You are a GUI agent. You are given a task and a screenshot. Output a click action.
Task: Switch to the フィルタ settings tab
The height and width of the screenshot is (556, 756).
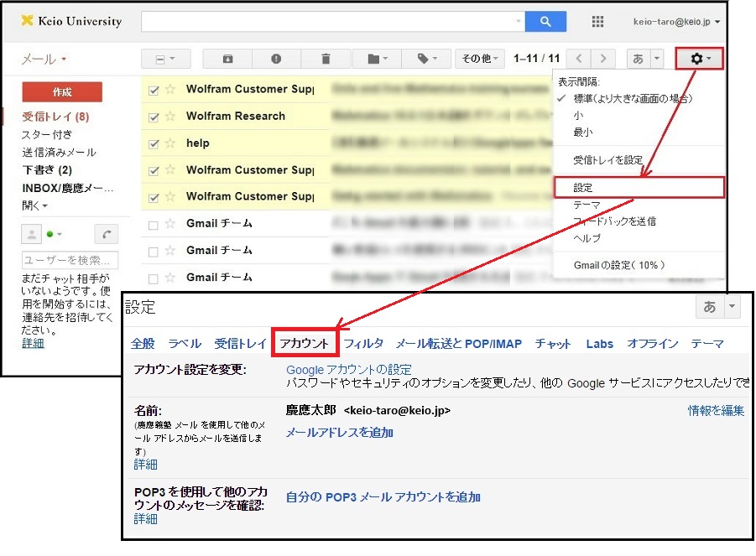(x=363, y=344)
